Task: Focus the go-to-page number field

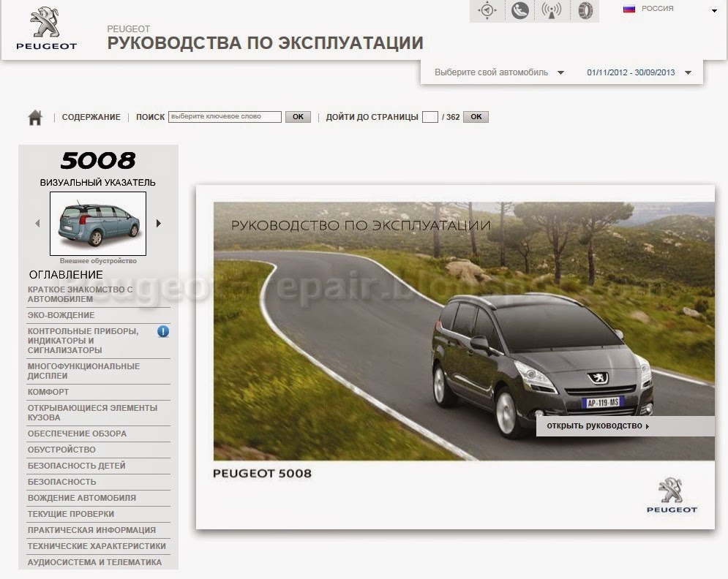Action: point(430,117)
